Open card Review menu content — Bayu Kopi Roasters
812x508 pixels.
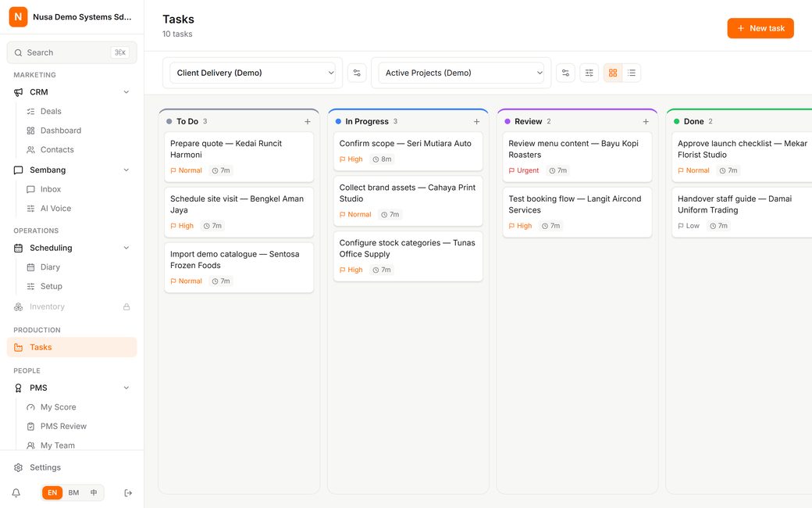577,156
